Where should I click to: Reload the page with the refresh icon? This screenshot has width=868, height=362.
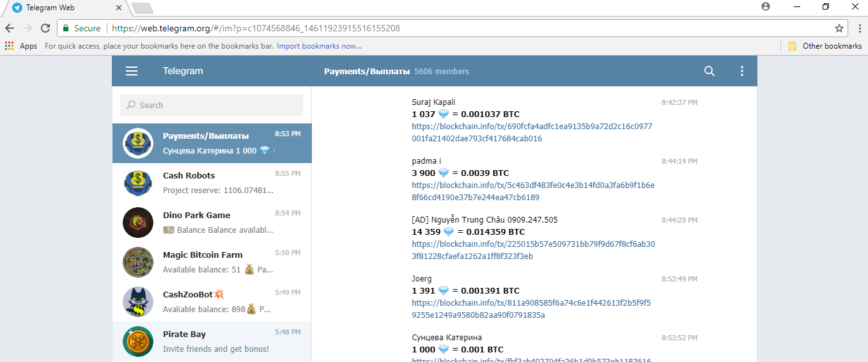click(45, 28)
